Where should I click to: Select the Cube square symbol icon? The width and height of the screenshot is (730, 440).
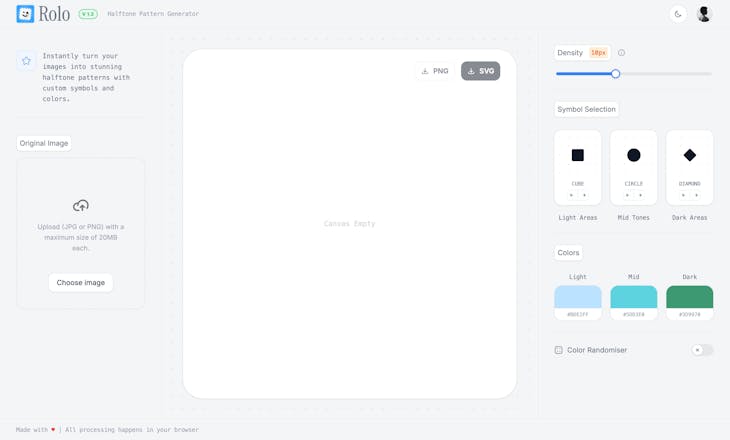[x=578, y=155]
